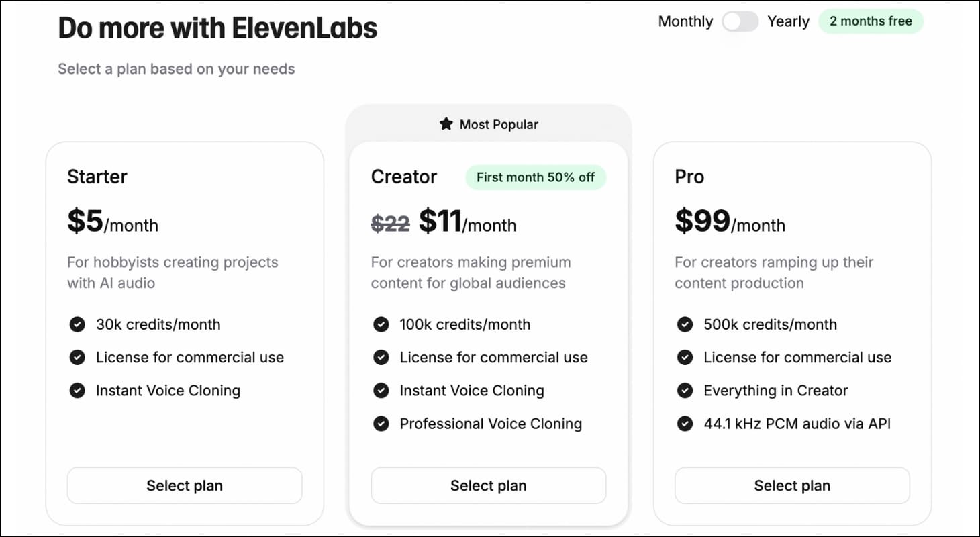Click the checkmark beside 100k credits/month

(x=381, y=324)
